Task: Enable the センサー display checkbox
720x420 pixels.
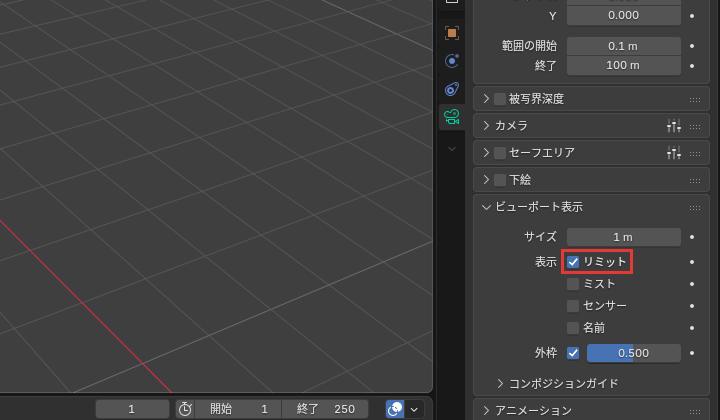Action: 573,306
